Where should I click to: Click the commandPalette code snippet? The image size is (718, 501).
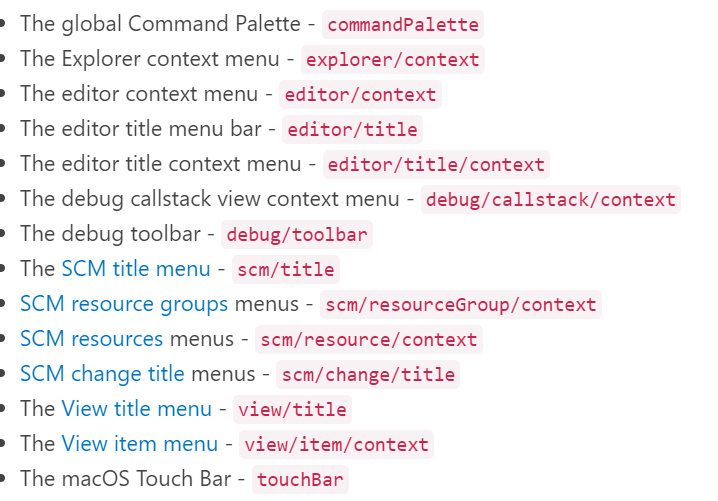[x=403, y=25]
